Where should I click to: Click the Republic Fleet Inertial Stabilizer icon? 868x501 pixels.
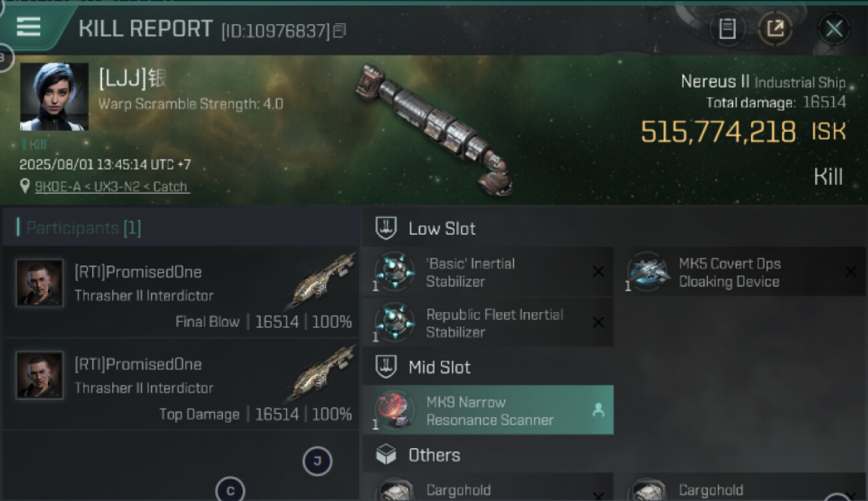coord(394,323)
